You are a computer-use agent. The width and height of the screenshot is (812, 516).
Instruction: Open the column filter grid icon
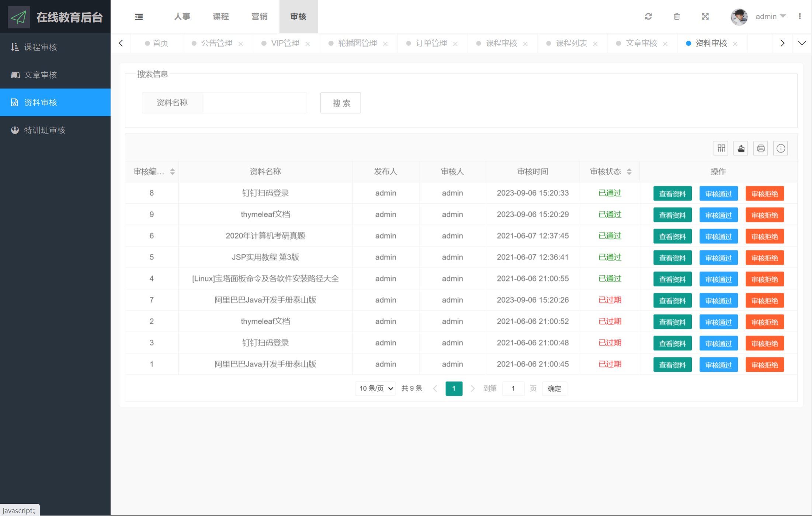pyautogui.click(x=721, y=148)
